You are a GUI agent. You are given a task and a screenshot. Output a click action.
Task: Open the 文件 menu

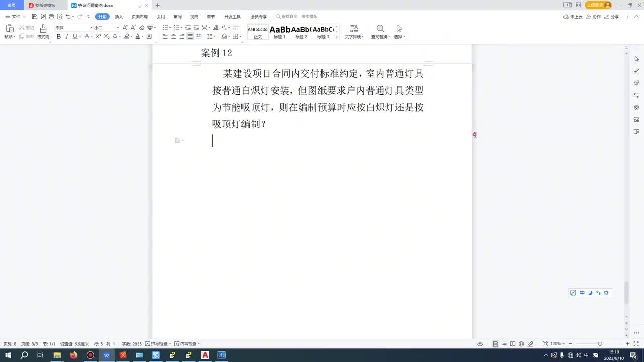click(13, 17)
